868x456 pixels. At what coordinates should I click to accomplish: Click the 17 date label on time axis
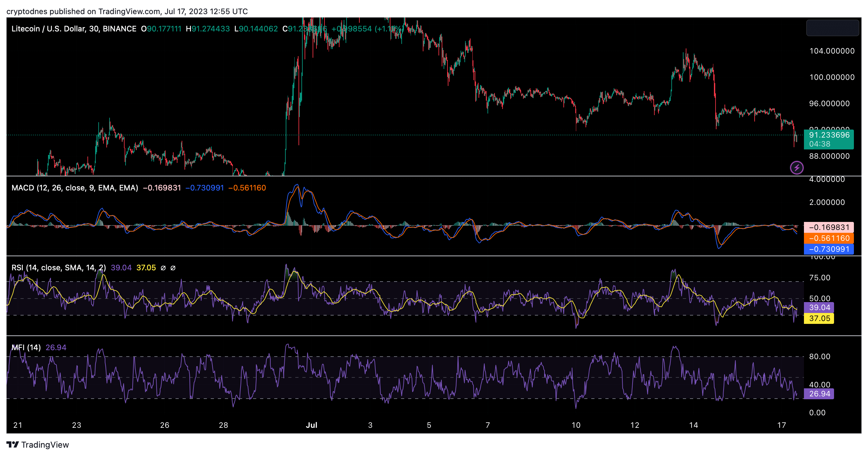coord(782,425)
